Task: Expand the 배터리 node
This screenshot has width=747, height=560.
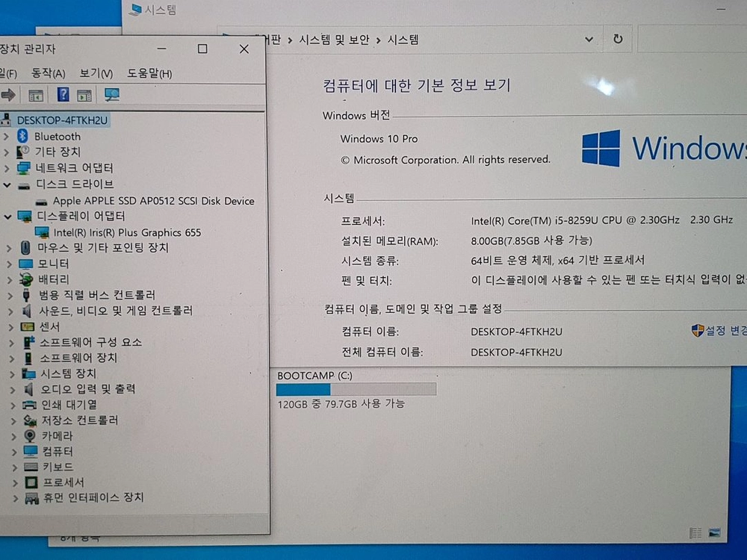Action: pos(10,279)
